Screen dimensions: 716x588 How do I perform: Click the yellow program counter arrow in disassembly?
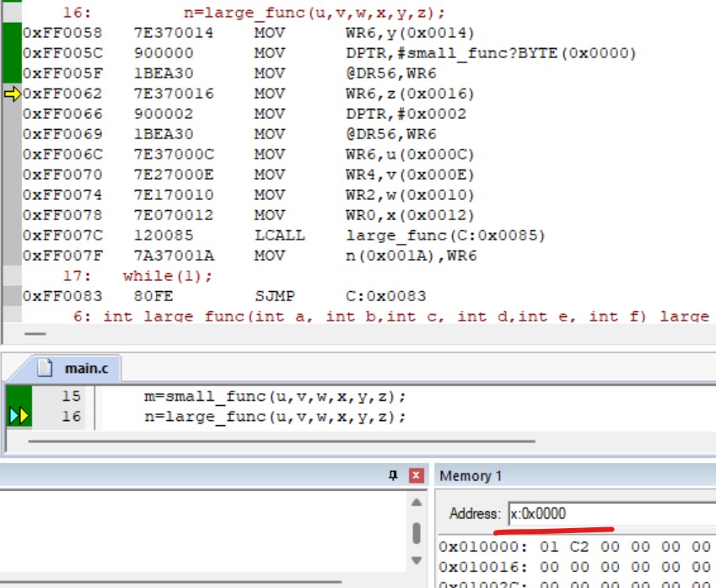click(x=13, y=94)
